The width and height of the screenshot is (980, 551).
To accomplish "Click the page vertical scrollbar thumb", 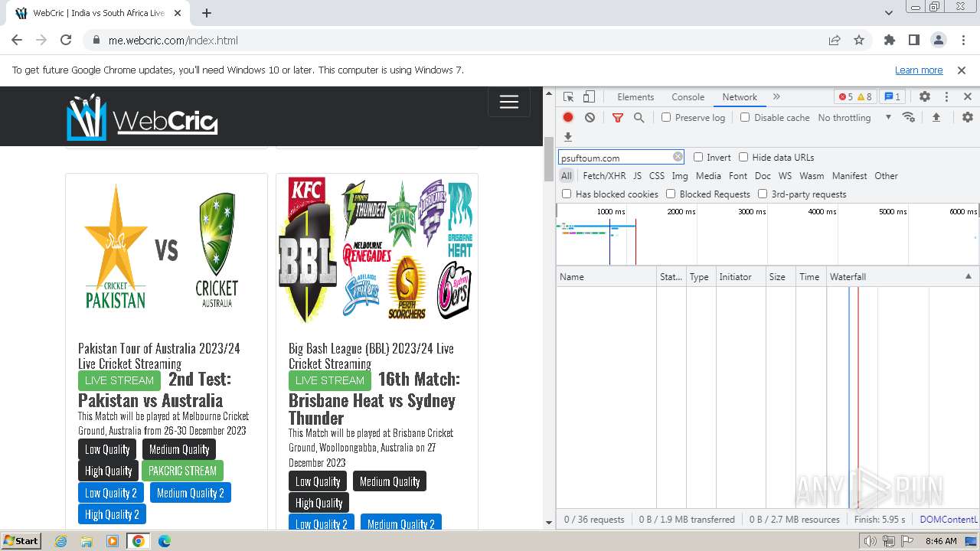I will (548, 159).
